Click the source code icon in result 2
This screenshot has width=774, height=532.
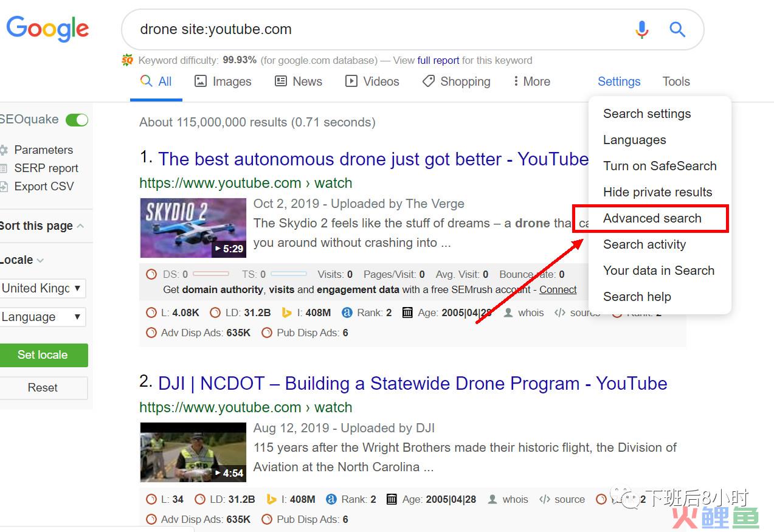point(545,499)
